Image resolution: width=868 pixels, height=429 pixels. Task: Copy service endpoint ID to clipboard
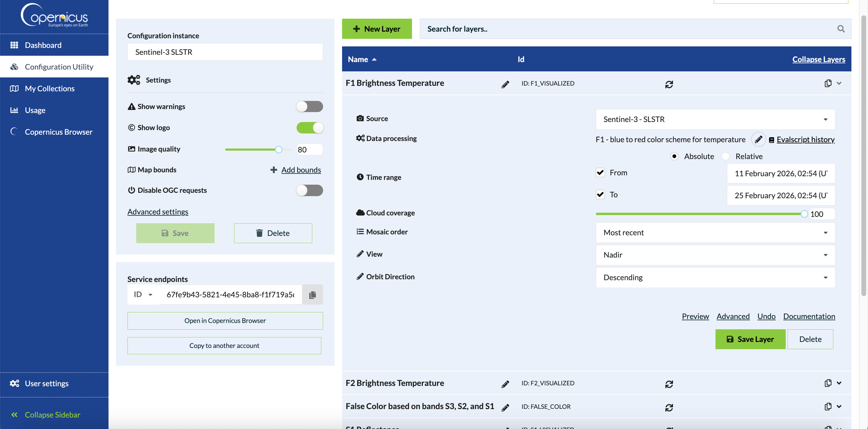pyautogui.click(x=312, y=295)
